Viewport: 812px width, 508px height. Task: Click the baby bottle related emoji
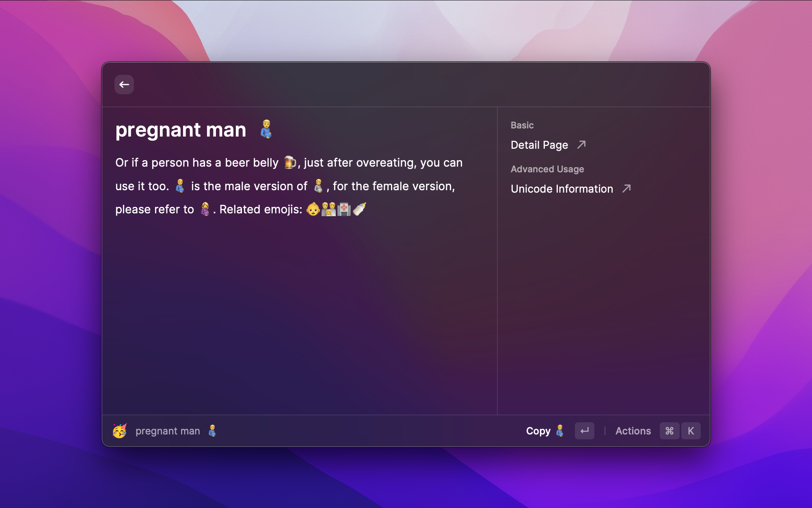click(360, 209)
